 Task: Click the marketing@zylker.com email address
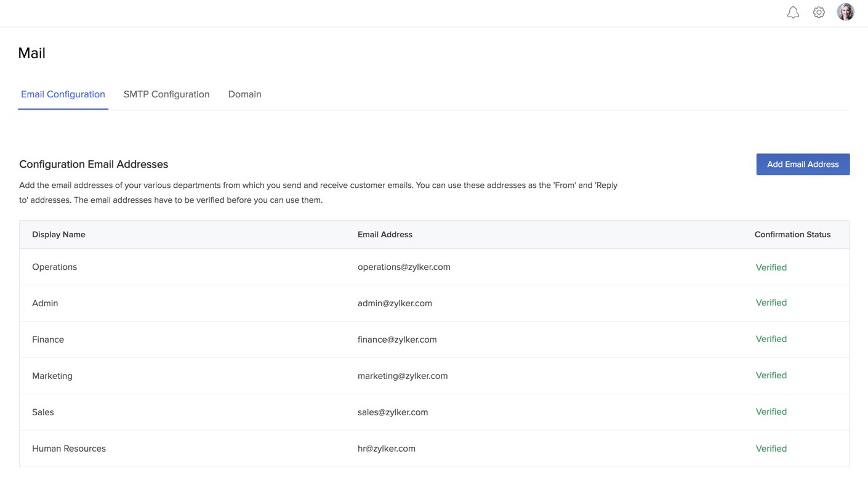point(403,376)
